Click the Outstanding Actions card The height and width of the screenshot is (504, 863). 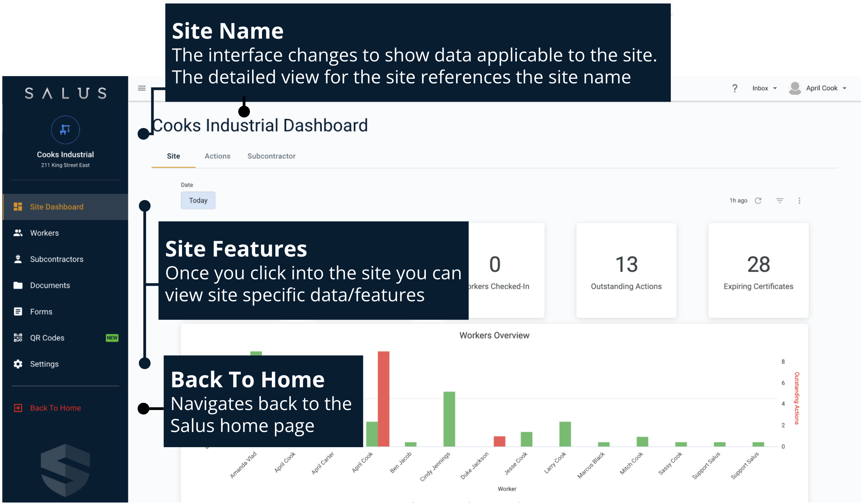click(x=626, y=270)
